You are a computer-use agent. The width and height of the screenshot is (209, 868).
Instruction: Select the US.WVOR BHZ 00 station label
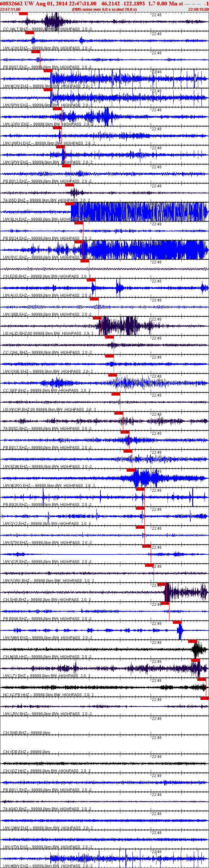pyautogui.click(x=49, y=410)
